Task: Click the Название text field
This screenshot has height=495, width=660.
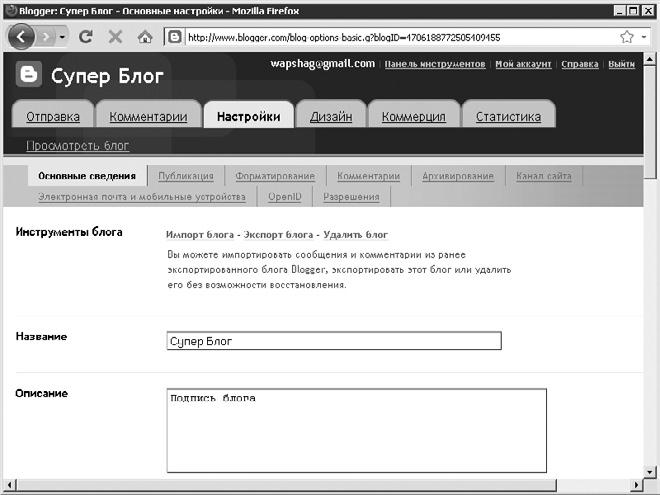Action: 334,341
